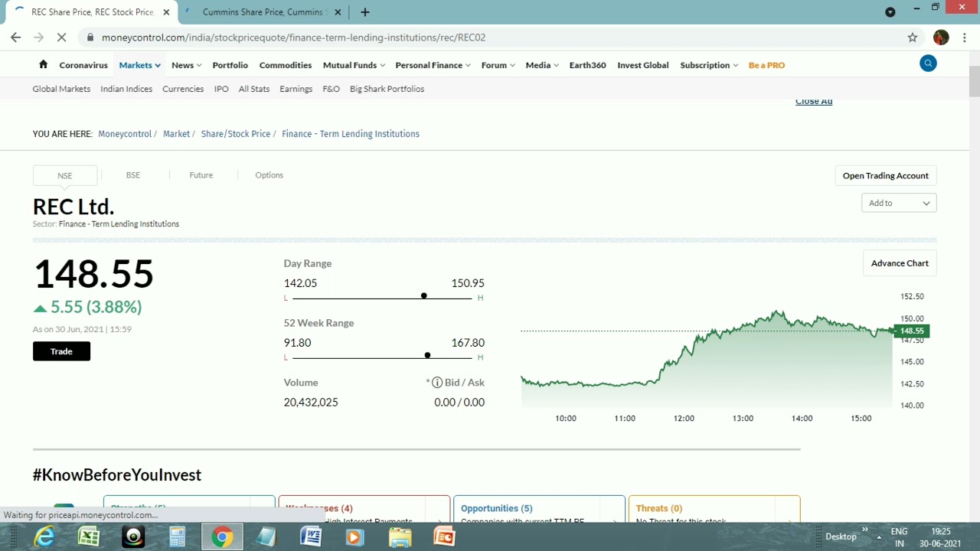Open the Commodities menu item
The image size is (980, 551).
coord(286,65)
